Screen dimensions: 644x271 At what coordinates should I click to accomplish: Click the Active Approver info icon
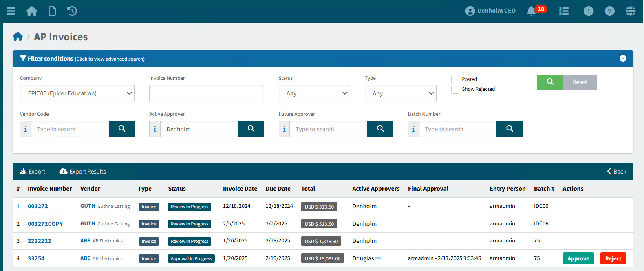coord(155,129)
